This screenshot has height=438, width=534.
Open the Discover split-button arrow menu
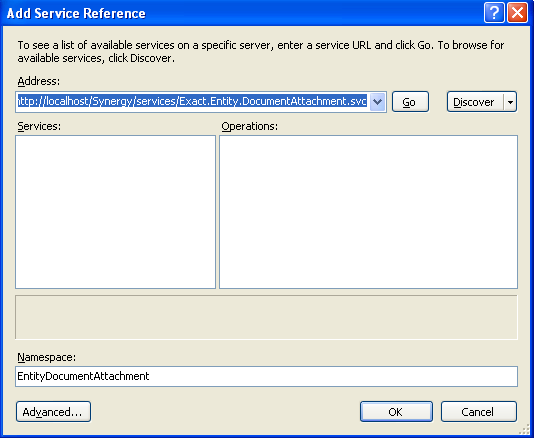click(x=510, y=101)
